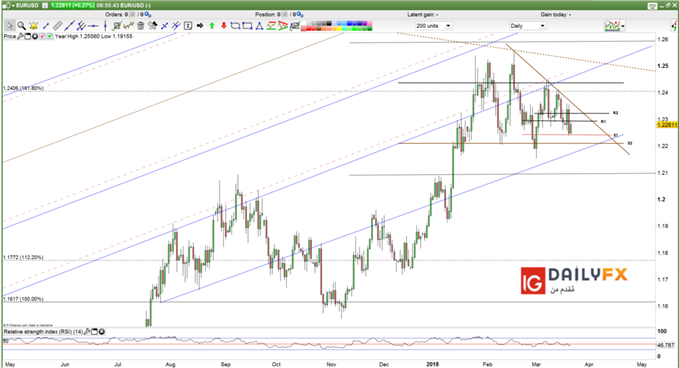
Task: Select the horizontal line tool
Action: pyautogui.click(x=93, y=26)
